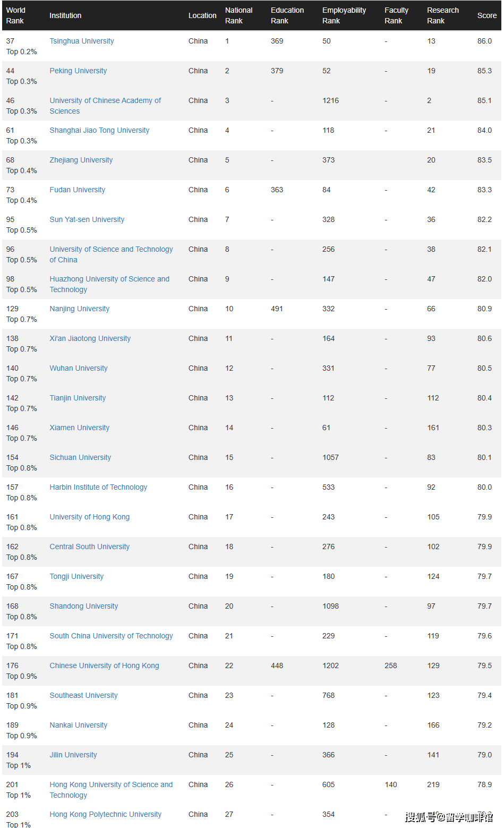Open the Zhejiang University page

[x=81, y=160]
